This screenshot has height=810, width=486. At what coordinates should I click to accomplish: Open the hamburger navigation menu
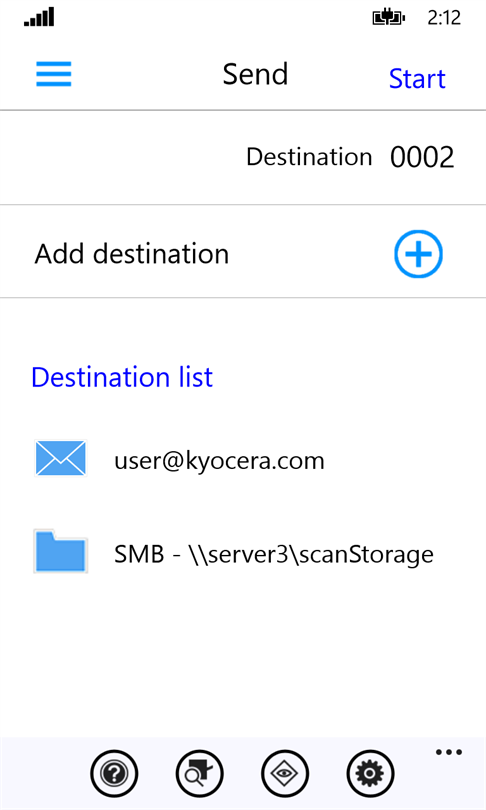(54, 74)
